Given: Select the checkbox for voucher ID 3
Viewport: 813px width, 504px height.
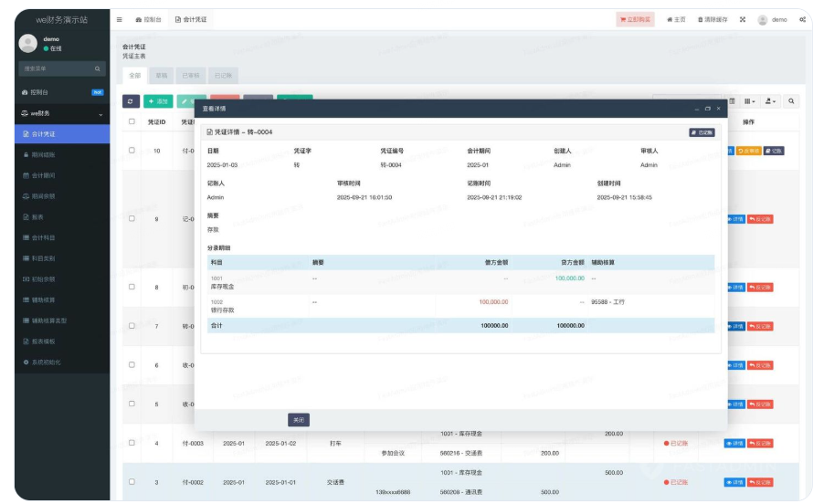Looking at the screenshot, I should click(x=132, y=481).
